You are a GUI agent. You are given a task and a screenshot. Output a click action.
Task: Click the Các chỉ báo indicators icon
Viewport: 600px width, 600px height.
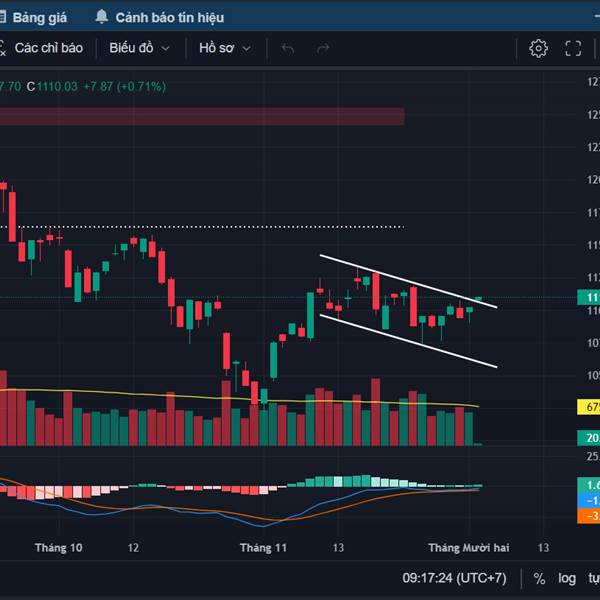3,49
